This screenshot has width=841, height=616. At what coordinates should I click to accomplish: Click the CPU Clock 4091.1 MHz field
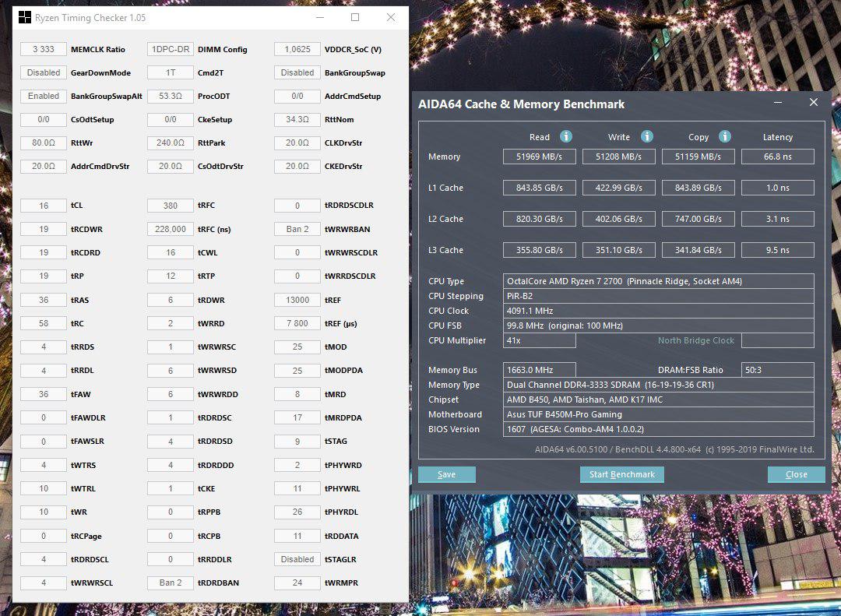click(659, 311)
